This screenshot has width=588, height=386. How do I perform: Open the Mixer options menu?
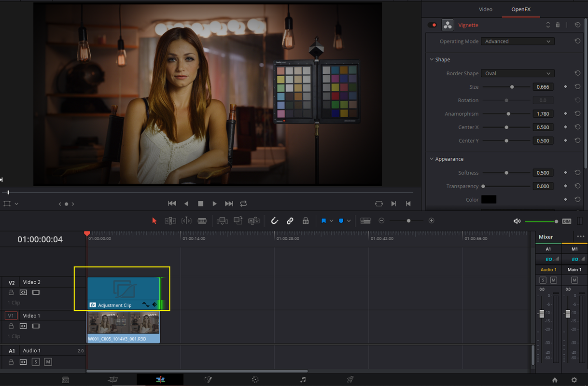pyautogui.click(x=580, y=236)
